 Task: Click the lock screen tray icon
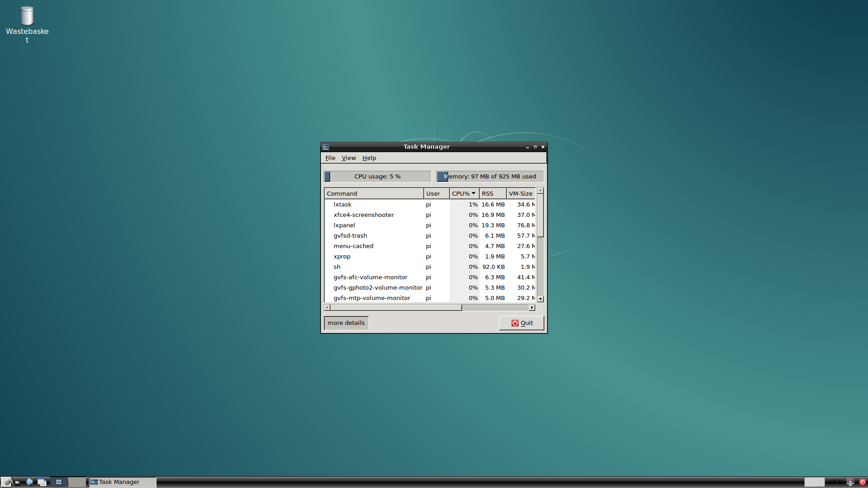(x=850, y=482)
